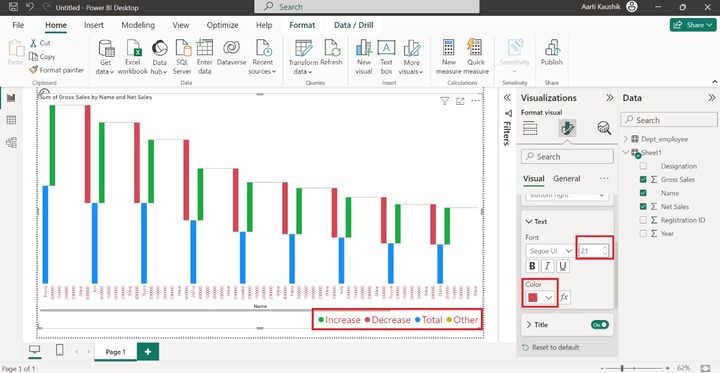Toggle Underline for legend text
This screenshot has width=720, height=373.
pos(562,266)
